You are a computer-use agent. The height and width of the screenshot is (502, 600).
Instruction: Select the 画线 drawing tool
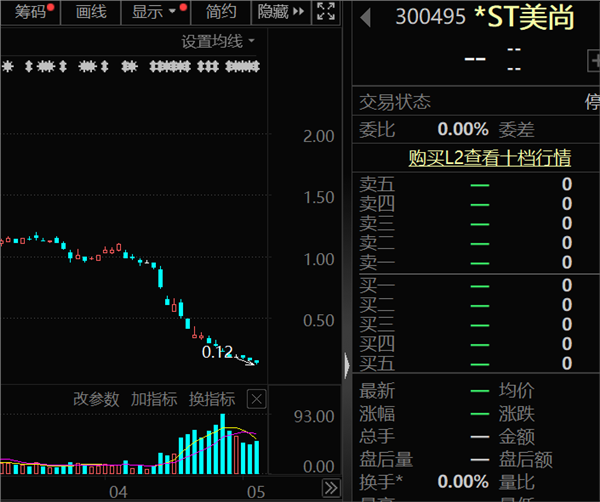91,12
